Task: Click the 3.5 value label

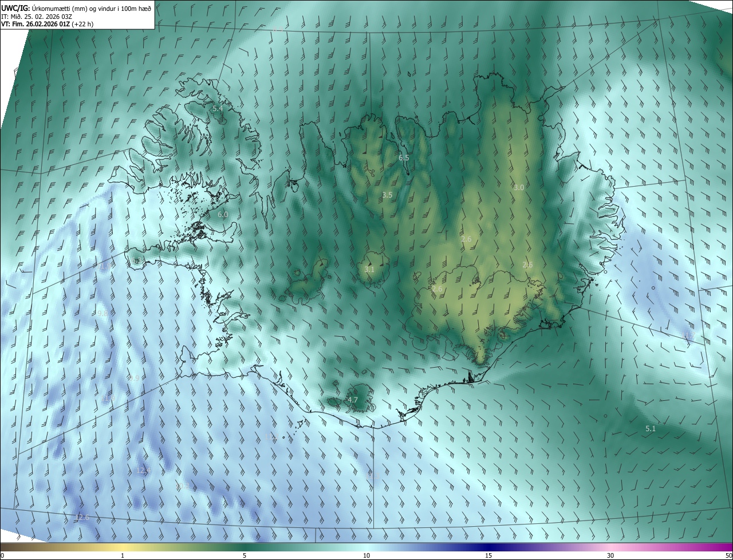Action: 387,195
